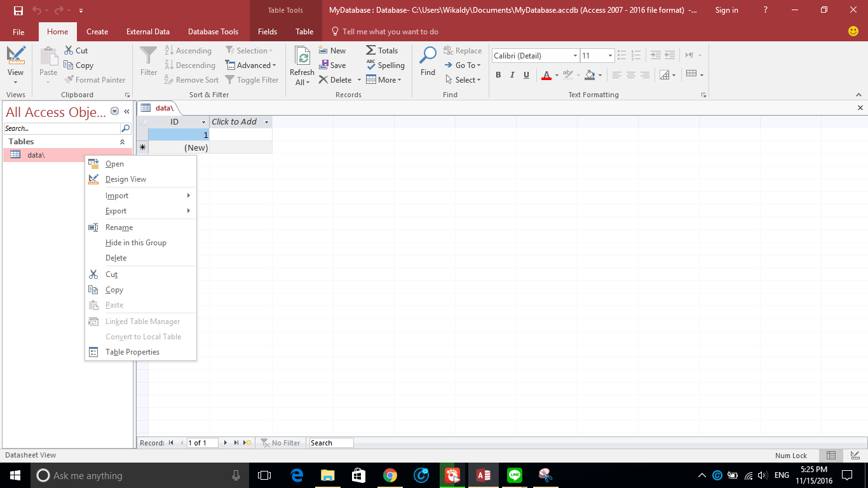Open the Select dropdown in Find group
The image size is (868, 488).
click(x=463, y=80)
